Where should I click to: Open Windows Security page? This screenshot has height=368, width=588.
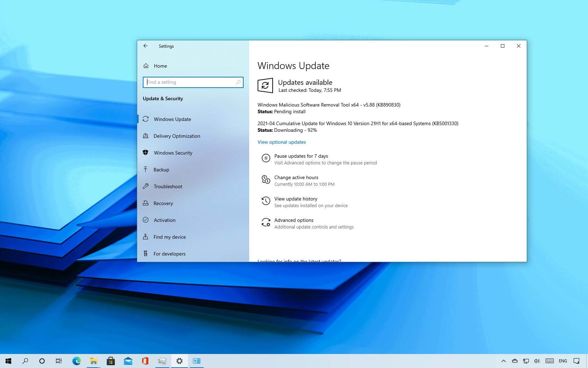(x=193, y=153)
